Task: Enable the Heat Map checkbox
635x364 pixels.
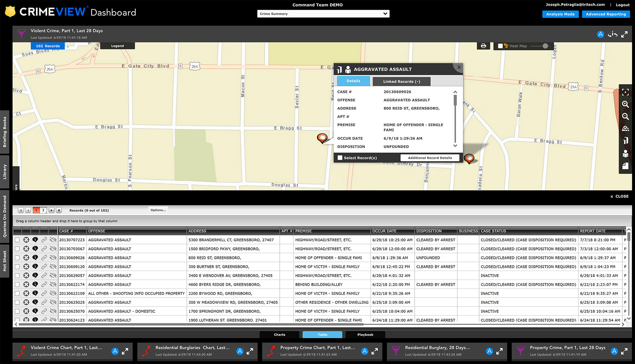Action: pos(500,46)
